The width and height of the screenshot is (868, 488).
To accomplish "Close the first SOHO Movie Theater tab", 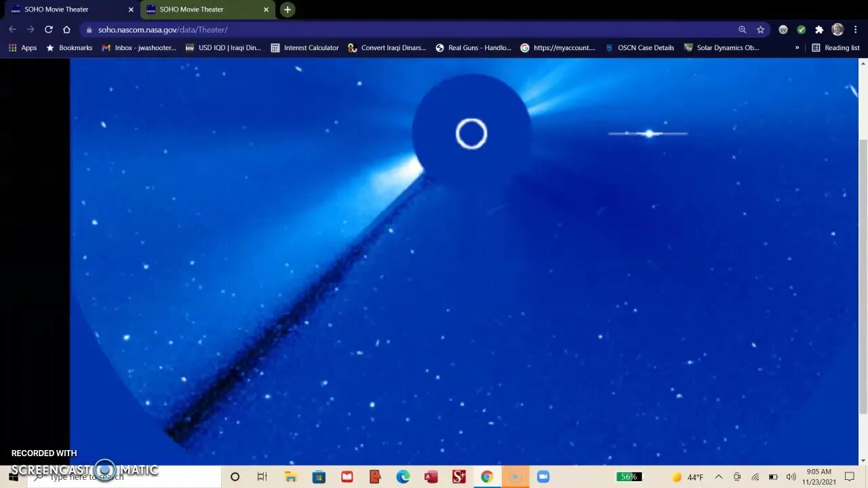I will (131, 9).
